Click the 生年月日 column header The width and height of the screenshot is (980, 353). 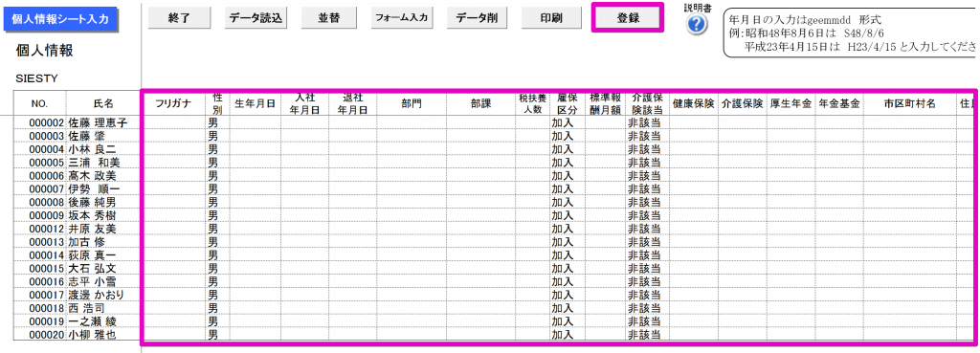pos(255,103)
